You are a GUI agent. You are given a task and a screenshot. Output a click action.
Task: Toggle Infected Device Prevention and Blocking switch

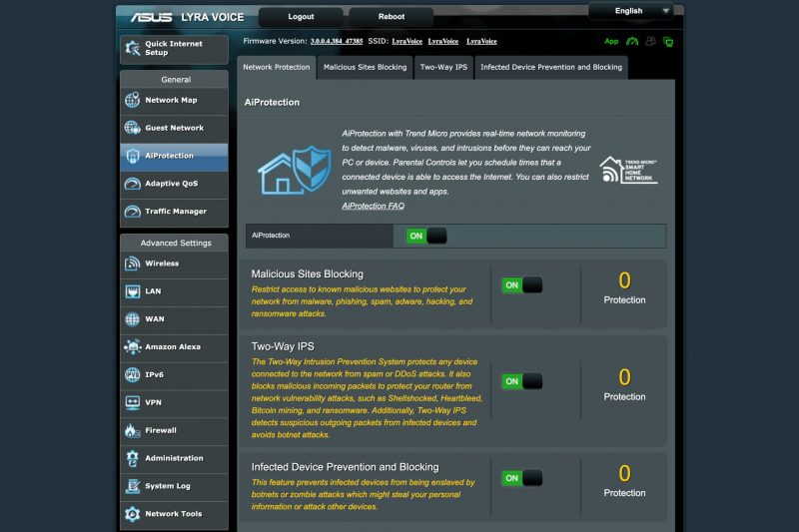coord(521,478)
